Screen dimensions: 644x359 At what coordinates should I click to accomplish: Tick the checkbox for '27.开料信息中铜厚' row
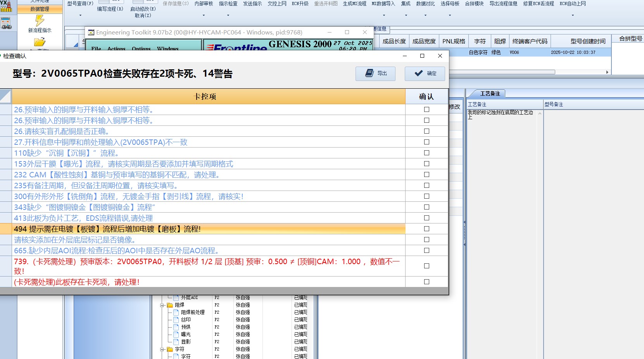(x=426, y=142)
